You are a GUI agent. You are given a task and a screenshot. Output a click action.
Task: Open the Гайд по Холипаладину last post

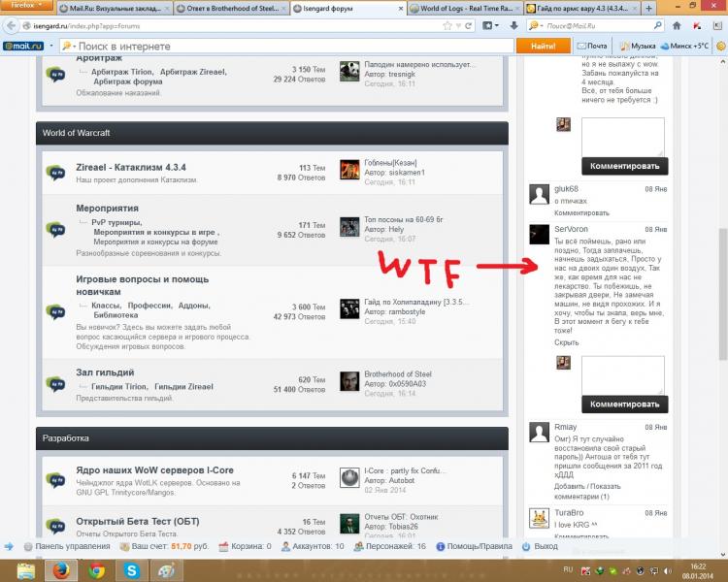click(416, 302)
